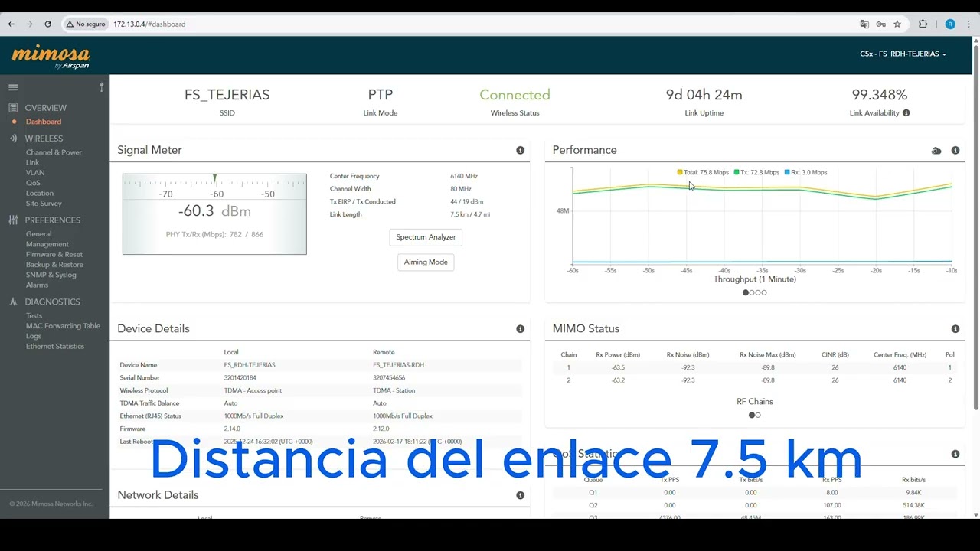Open the Chrome profile avatar 'R'

pyautogui.click(x=950, y=24)
